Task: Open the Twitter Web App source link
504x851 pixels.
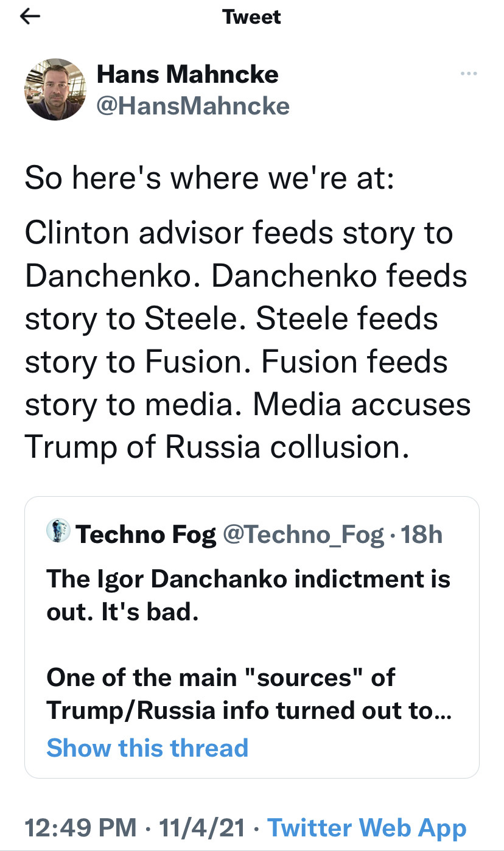Action: point(366,827)
